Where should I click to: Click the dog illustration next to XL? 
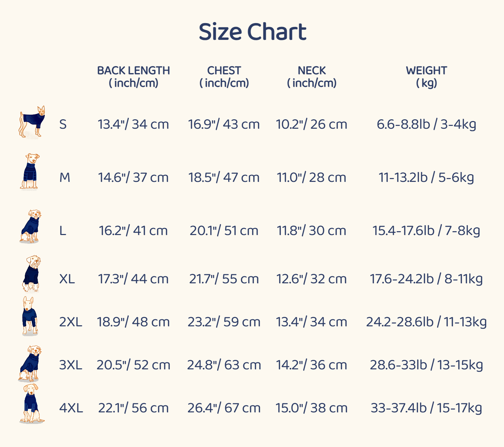pyautogui.click(x=31, y=274)
